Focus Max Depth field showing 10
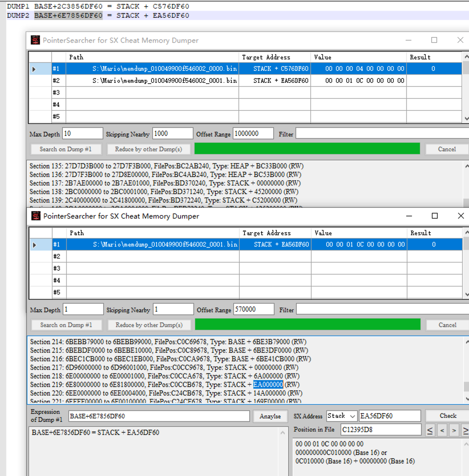 point(82,134)
